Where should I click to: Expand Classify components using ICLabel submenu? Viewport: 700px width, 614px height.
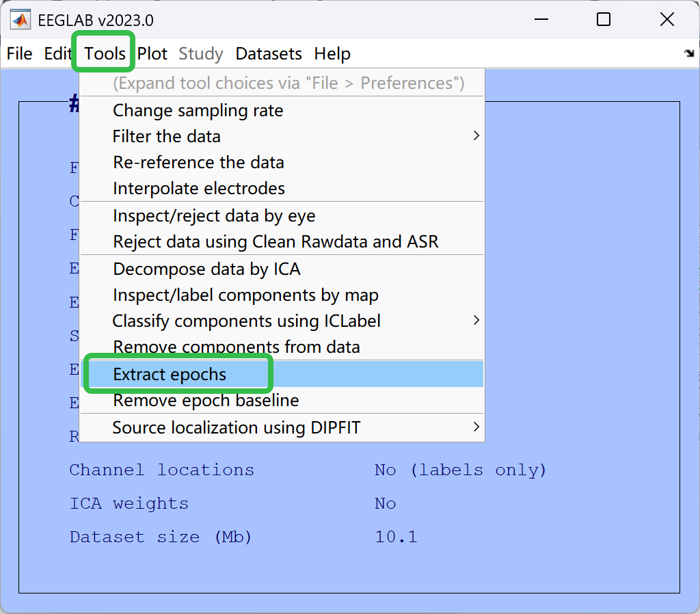point(282,321)
